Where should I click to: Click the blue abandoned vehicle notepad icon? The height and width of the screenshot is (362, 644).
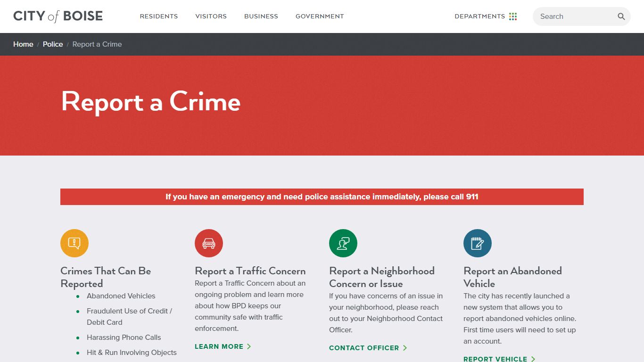(x=478, y=243)
